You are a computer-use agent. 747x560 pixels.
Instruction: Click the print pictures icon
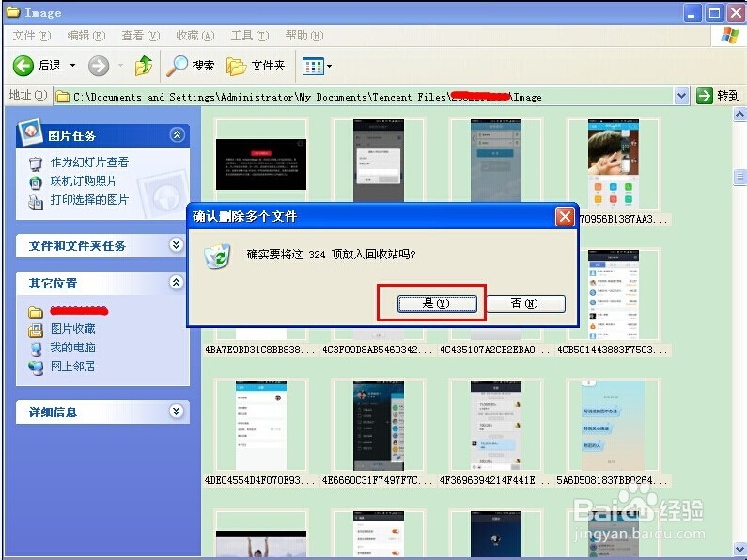[x=36, y=201]
